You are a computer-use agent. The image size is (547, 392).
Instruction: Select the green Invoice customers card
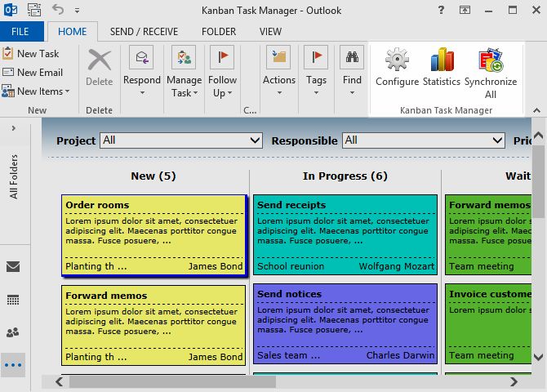488,323
